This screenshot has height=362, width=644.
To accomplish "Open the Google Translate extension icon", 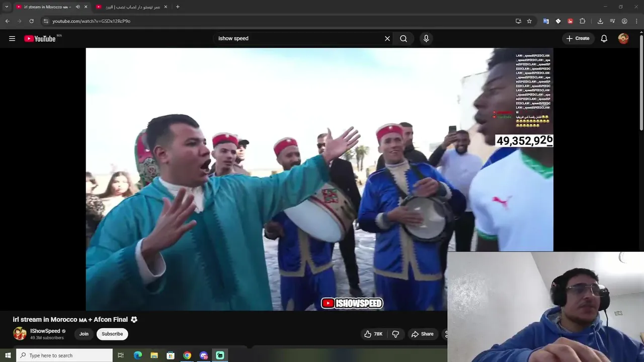I will point(546,21).
